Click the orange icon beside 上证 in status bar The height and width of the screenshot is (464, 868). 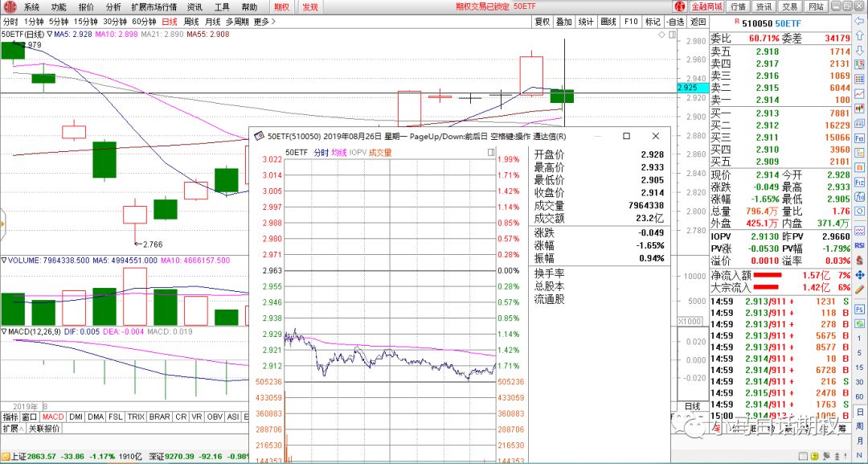pyautogui.click(x=6, y=455)
